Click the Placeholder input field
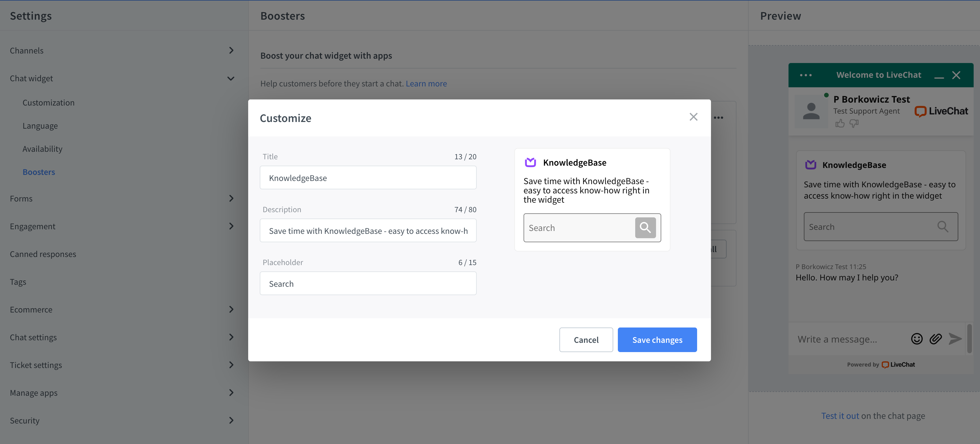The height and width of the screenshot is (444, 980). pyautogui.click(x=368, y=283)
